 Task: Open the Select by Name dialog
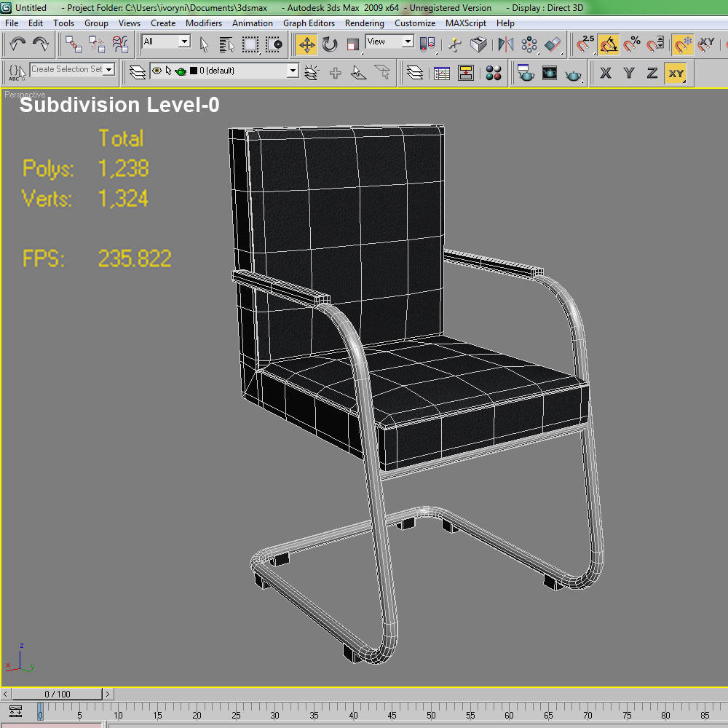click(x=226, y=44)
